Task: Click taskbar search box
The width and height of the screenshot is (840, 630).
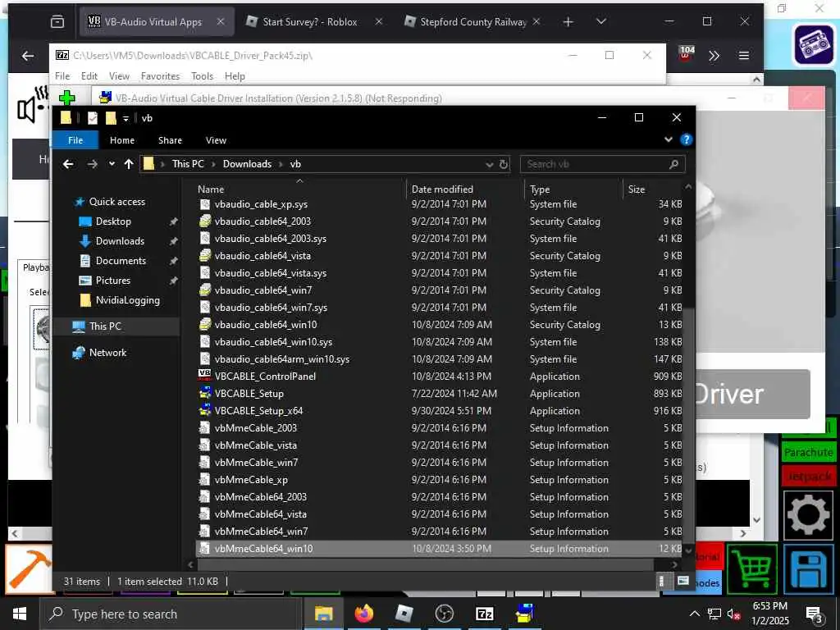Action: [171, 614]
